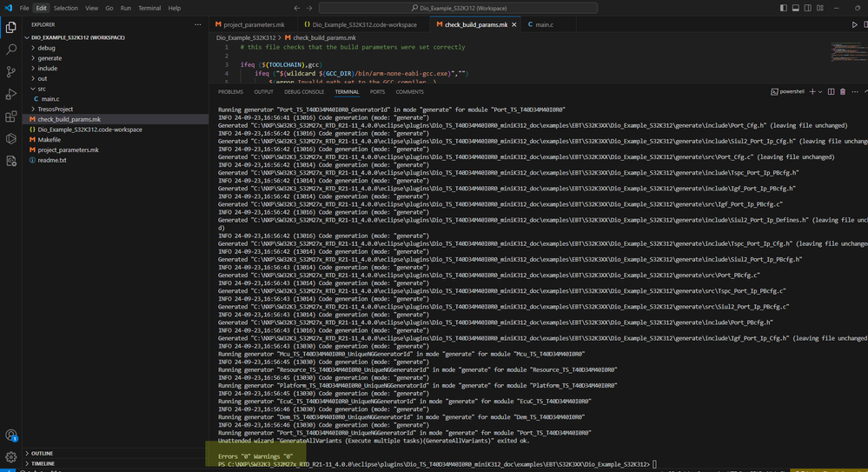The width and height of the screenshot is (868, 472).
Task: Collapse the DIO_EXAMPLE_S32K312 workspace root
Action: tap(116, 37)
